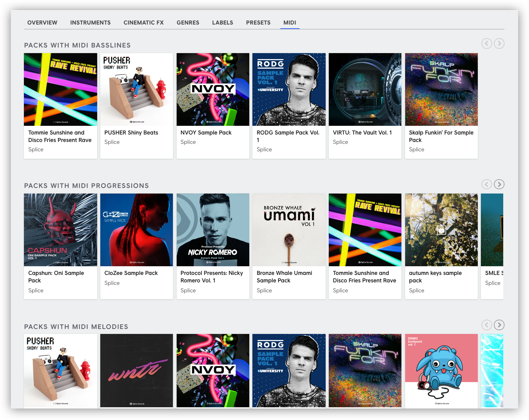The height and width of the screenshot is (420, 529).
Task: Open NVOY cover in Melodies row
Action: pyautogui.click(x=213, y=371)
